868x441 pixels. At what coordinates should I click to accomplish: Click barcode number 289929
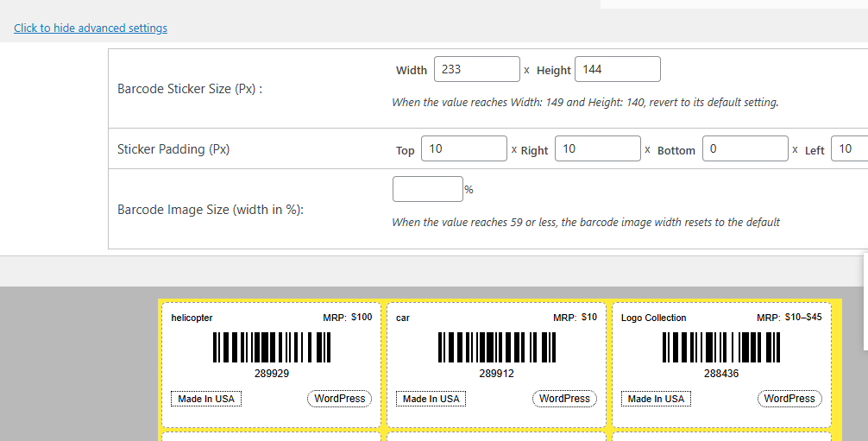pyautogui.click(x=272, y=374)
